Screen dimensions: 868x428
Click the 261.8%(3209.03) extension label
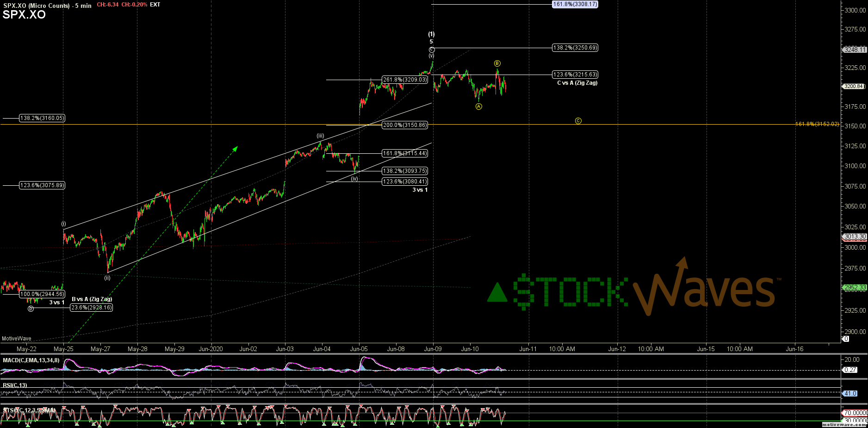click(405, 80)
